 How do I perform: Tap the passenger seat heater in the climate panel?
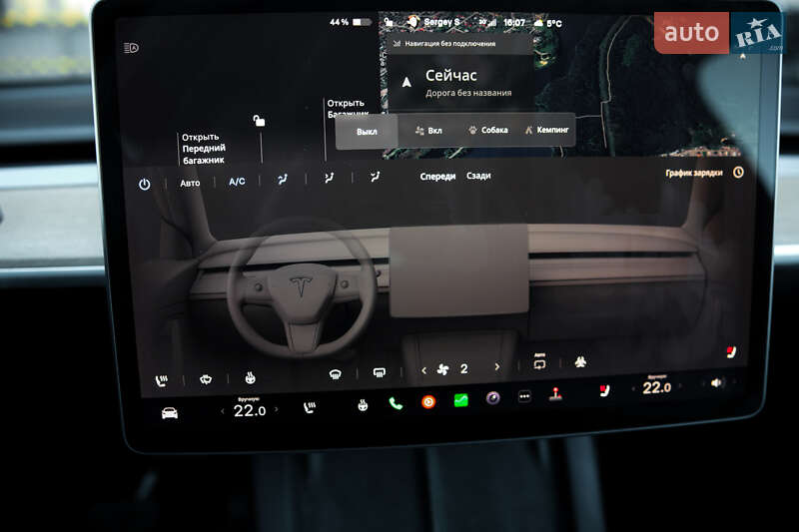point(731,352)
